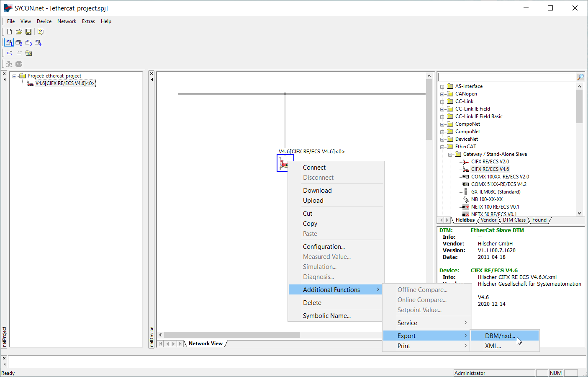
Task: Click the Save project floppy icon
Action: pos(28,32)
